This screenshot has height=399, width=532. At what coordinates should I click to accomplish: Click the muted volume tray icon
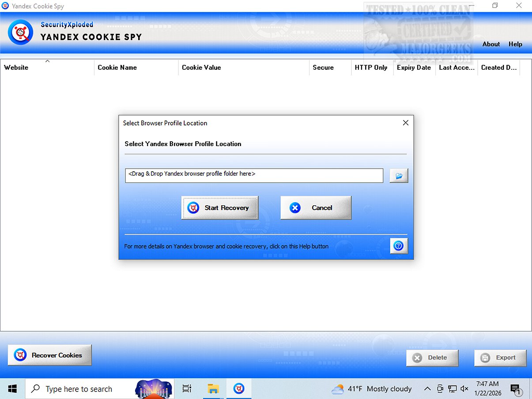(464, 389)
